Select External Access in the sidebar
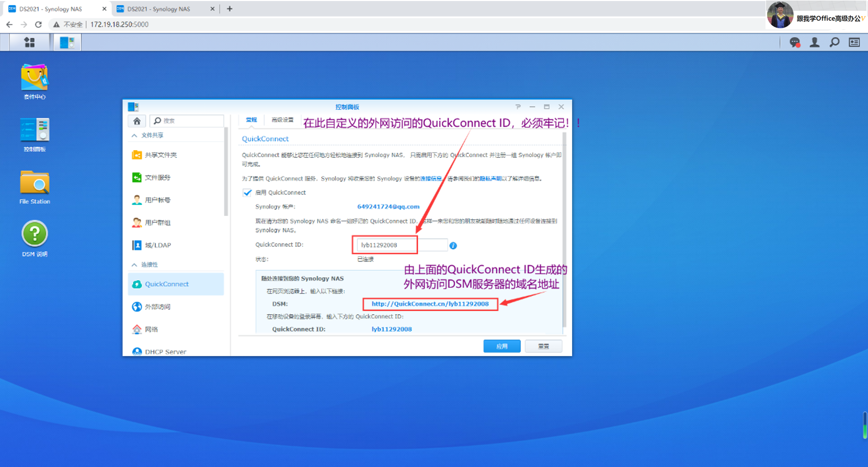Image resolution: width=868 pixels, height=467 pixels. (x=157, y=307)
